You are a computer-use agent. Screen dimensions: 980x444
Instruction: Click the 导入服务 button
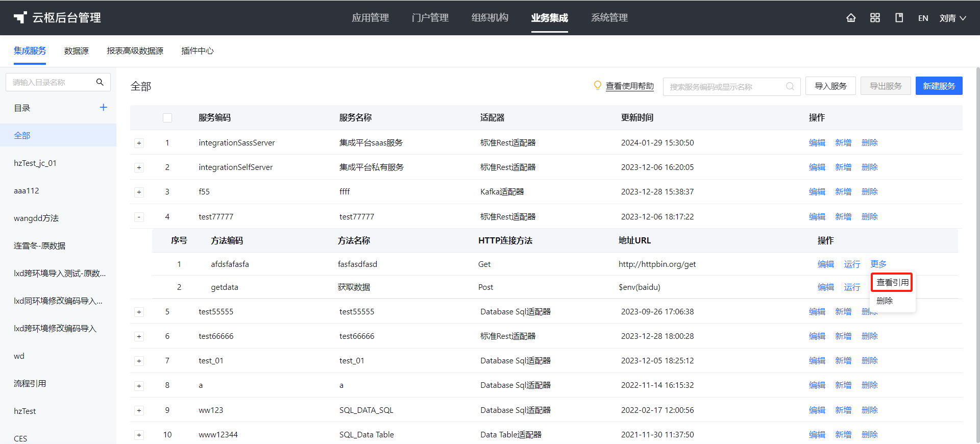[830, 86]
